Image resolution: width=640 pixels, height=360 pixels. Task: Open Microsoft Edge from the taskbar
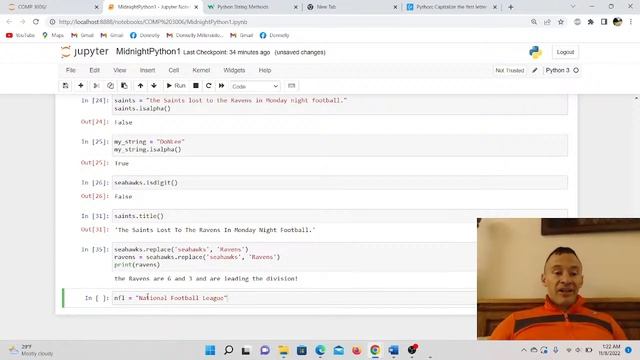pos(320,350)
